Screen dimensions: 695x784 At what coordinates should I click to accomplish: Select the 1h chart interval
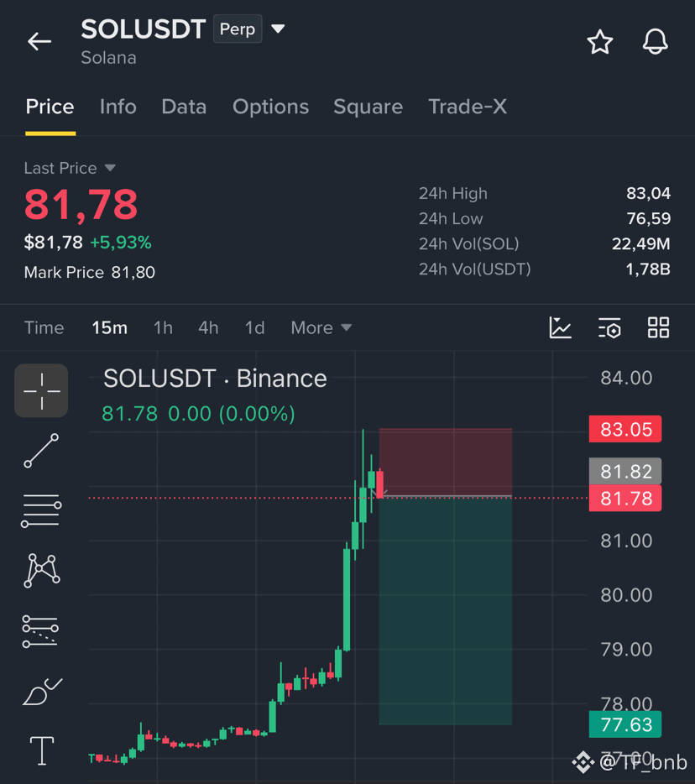163,328
